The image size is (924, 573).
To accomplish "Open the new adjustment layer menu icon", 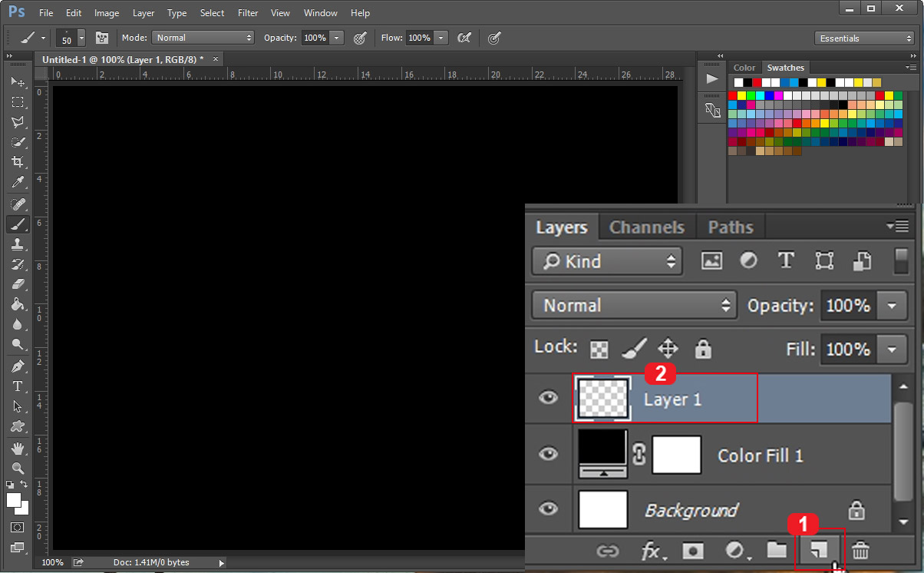I will coord(736,550).
